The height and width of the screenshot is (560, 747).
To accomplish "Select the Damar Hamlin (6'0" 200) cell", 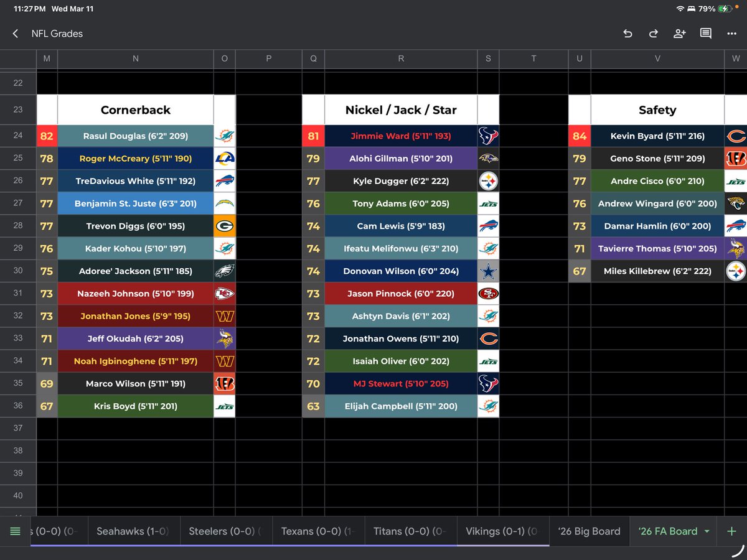I will [x=657, y=226].
